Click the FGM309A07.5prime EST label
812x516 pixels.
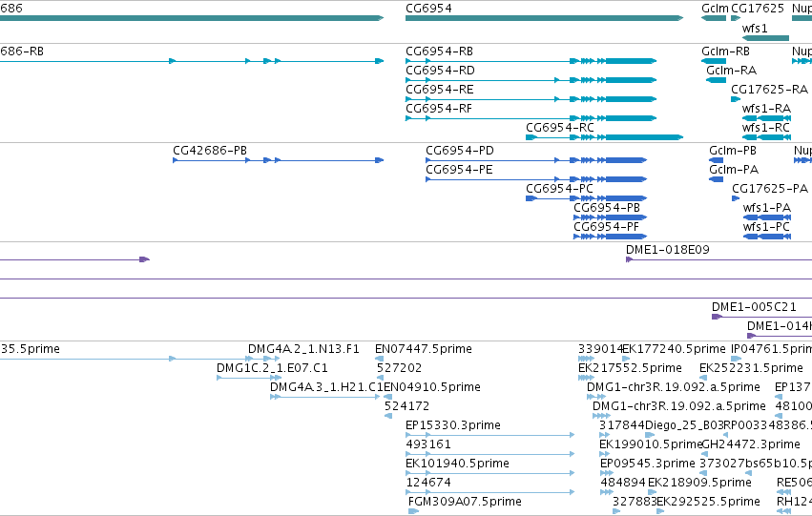click(x=465, y=502)
